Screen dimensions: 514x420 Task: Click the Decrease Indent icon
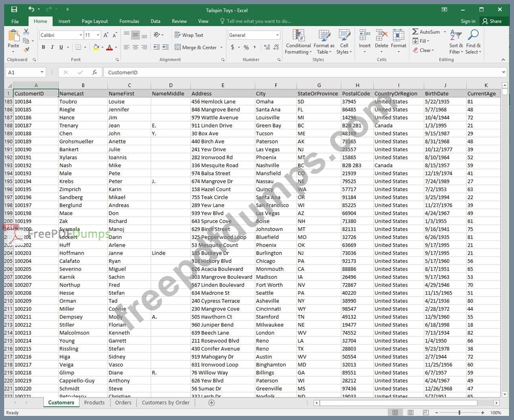[157, 47]
